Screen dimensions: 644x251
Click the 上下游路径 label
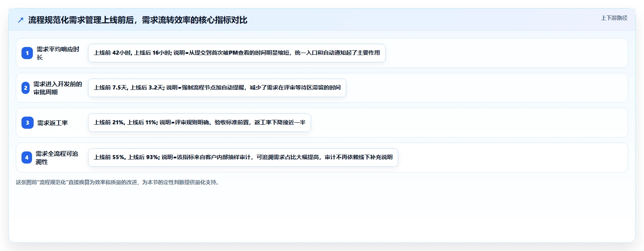click(x=614, y=18)
